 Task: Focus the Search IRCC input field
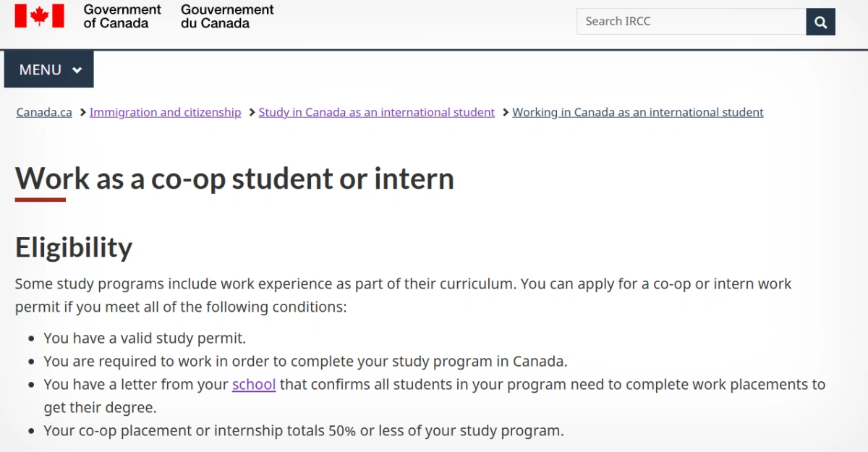point(692,22)
